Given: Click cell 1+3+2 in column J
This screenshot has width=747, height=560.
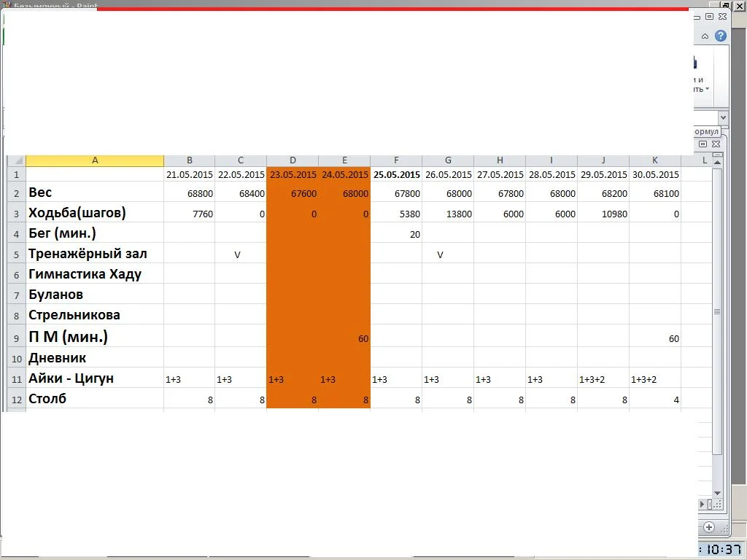Looking at the screenshot, I should point(603,379).
